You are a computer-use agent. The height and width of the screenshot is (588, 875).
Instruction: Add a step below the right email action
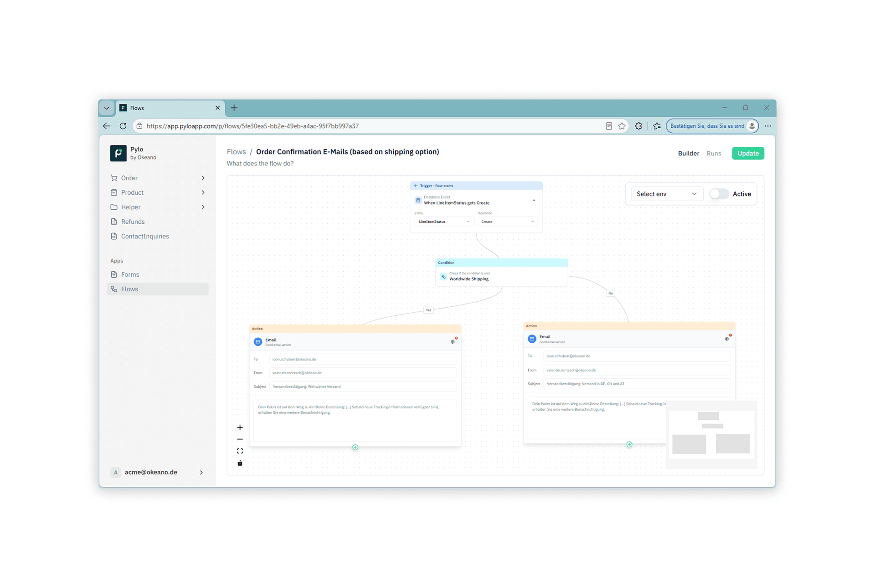629,444
